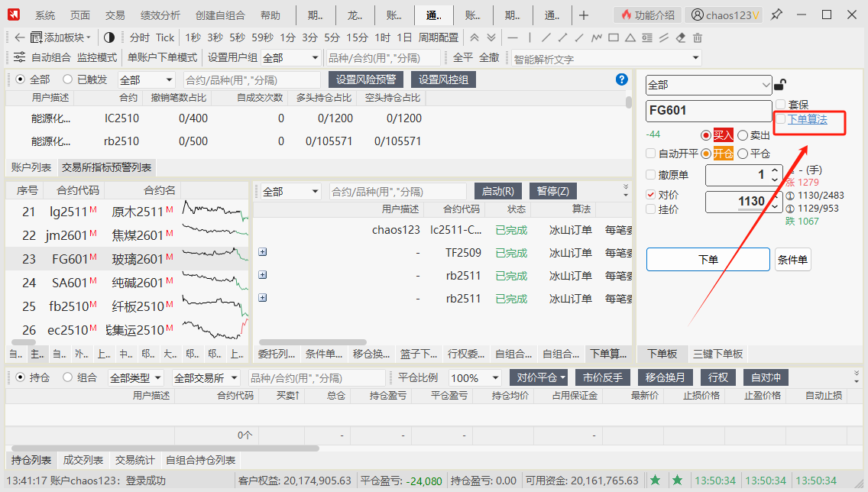Select the rectangle drawing tool
The image size is (868, 492).
point(614,37)
